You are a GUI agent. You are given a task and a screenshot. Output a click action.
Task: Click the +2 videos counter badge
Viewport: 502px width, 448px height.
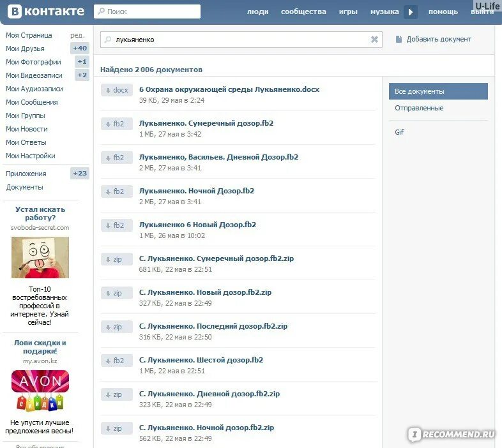click(82, 75)
